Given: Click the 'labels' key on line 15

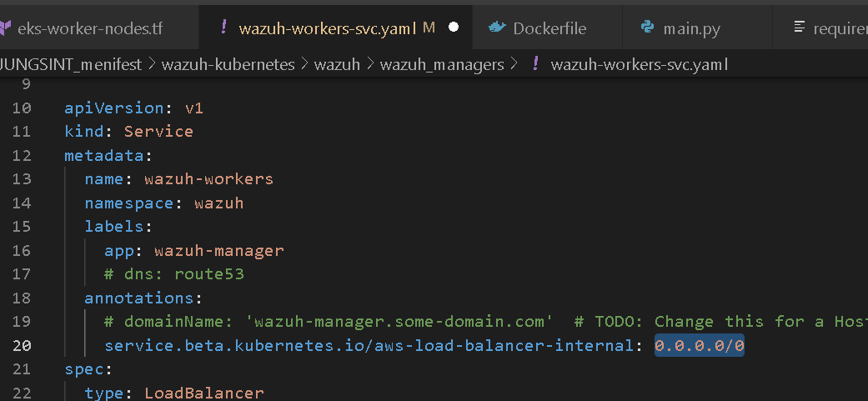Looking at the screenshot, I should pos(114,227).
